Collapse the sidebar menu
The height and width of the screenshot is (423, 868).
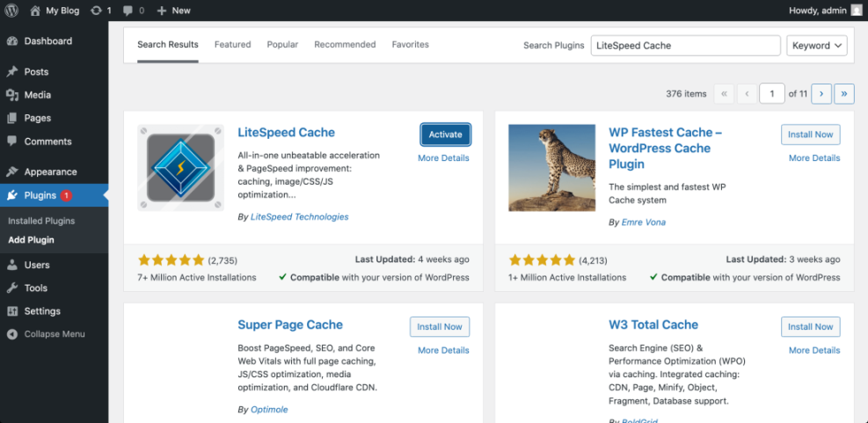coord(55,334)
